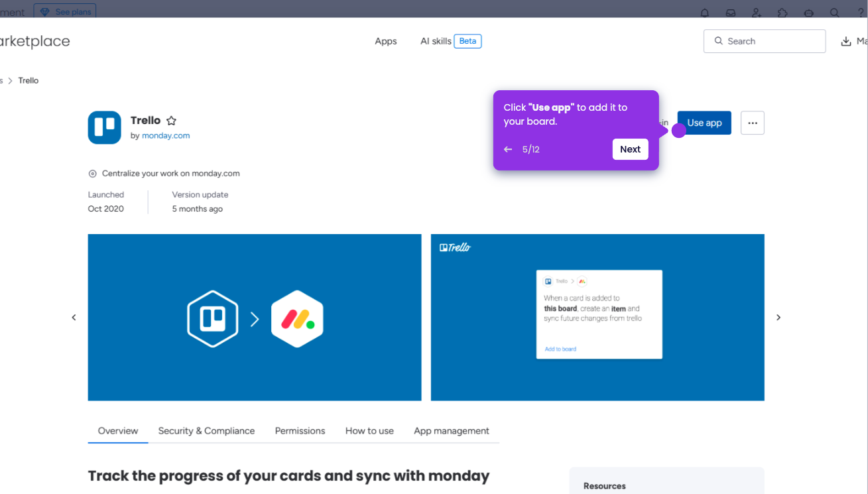
Task: Open the three-dots more options menu
Action: pos(753,123)
